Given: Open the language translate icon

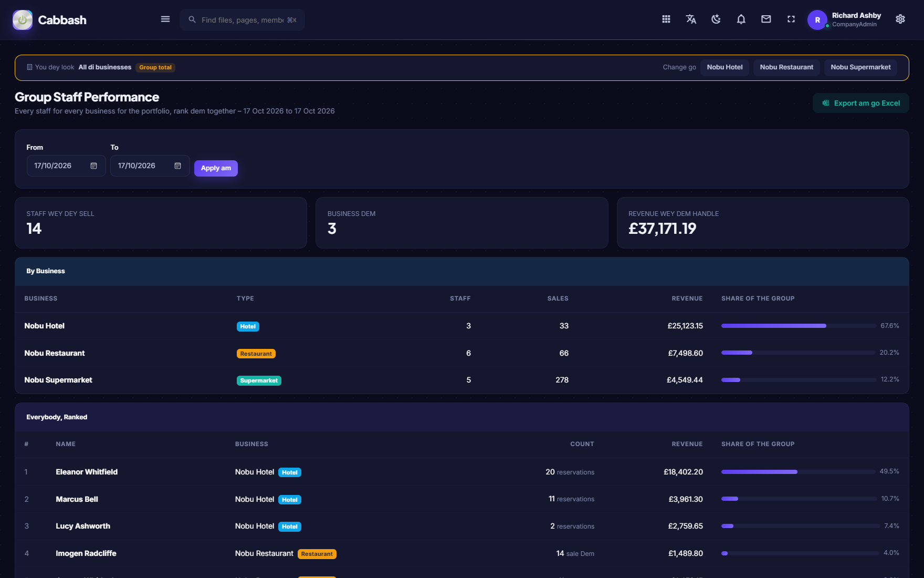Looking at the screenshot, I should pyautogui.click(x=691, y=19).
